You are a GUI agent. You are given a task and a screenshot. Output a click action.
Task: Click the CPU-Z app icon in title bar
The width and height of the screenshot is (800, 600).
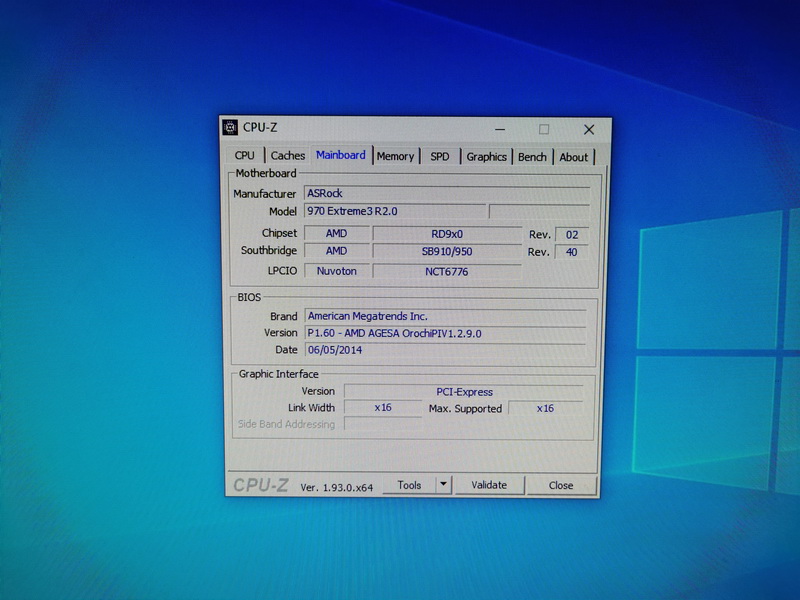230,127
